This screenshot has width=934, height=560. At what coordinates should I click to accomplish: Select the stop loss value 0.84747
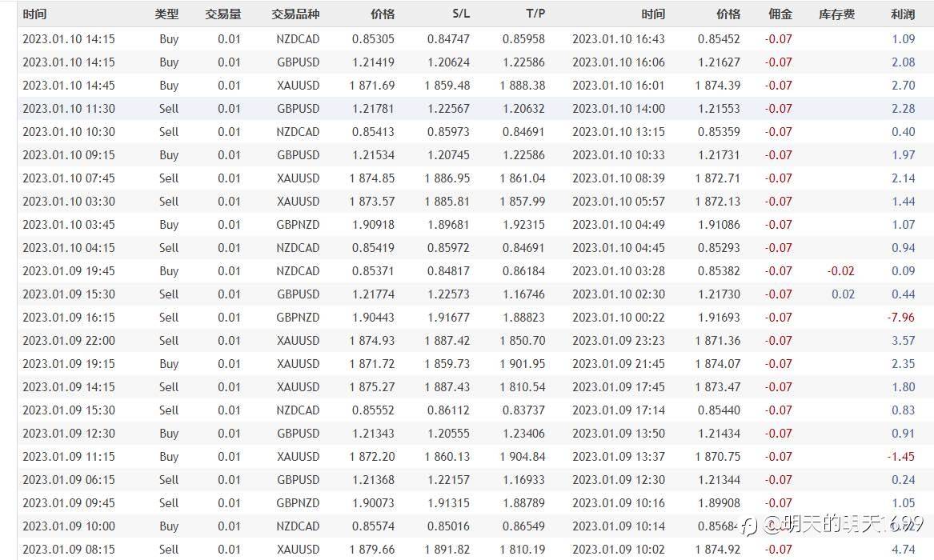pos(448,39)
